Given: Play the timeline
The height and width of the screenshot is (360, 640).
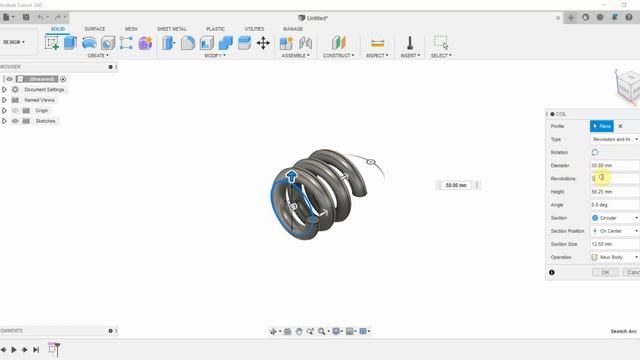Looking at the screenshot, I should [14, 350].
